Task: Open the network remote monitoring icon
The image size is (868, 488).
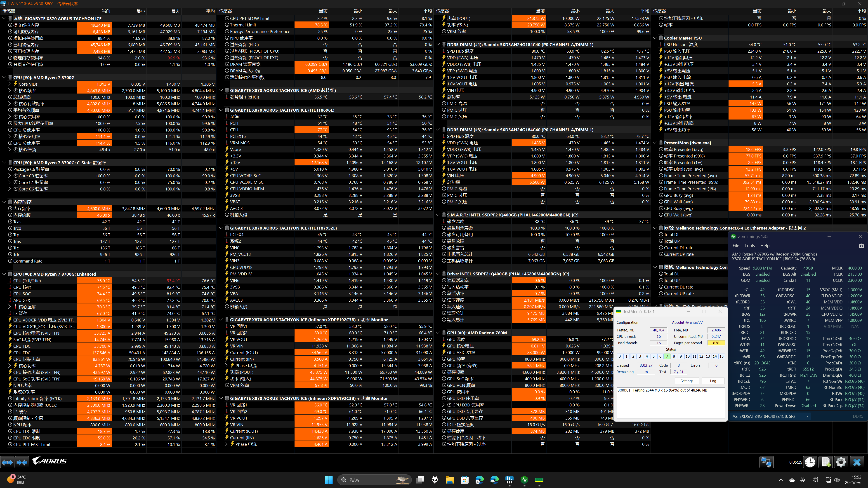Action: pos(766,462)
